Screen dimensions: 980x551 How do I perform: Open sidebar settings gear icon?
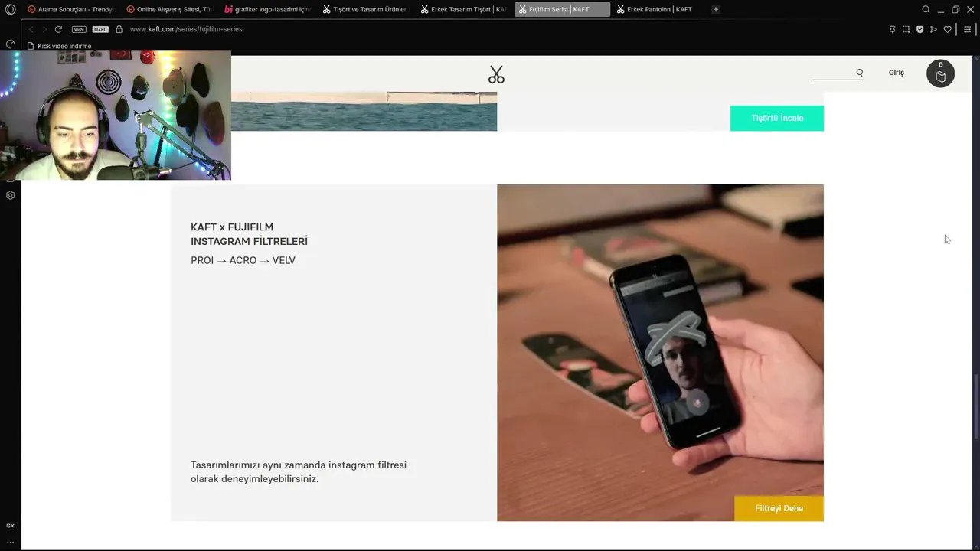point(10,195)
